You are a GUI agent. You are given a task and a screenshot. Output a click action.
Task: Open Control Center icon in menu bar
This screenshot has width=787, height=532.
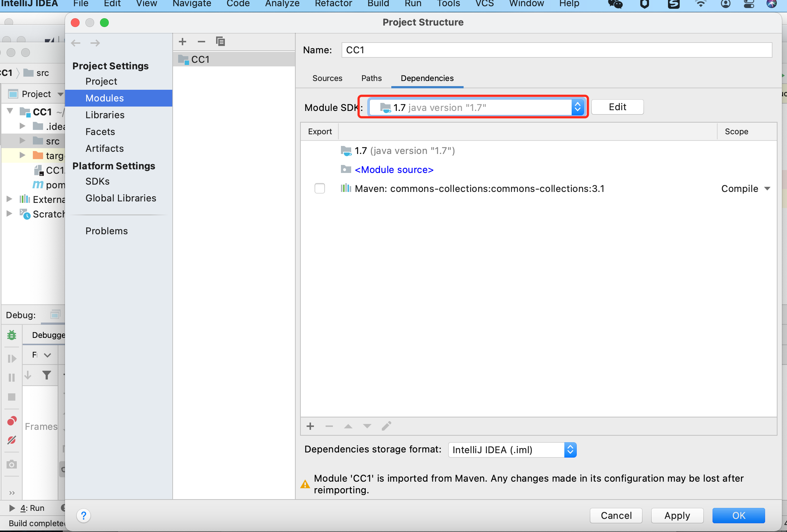749,4
